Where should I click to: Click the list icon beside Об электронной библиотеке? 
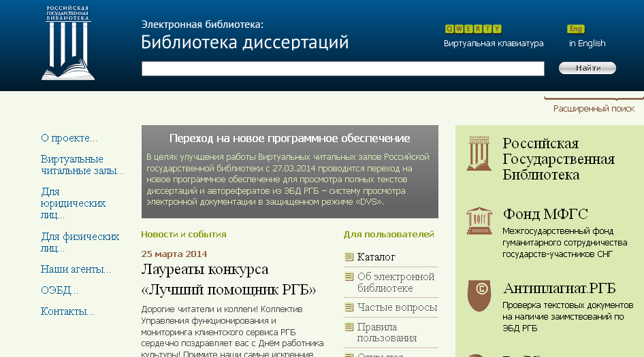point(349,277)
